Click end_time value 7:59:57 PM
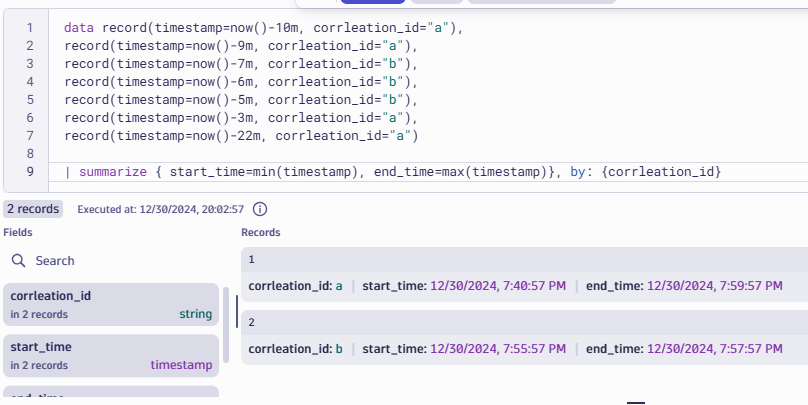This screenshot has width=808, height=405. (715, 286)
